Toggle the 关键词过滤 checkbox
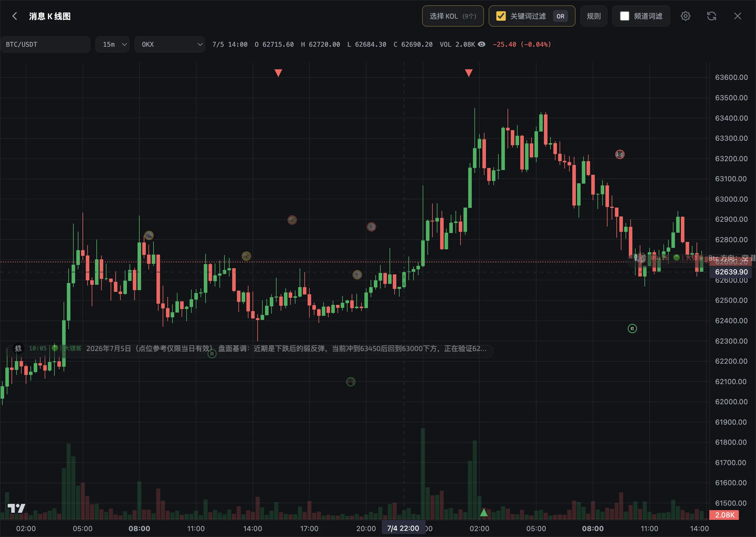 [x=501, y=16]
